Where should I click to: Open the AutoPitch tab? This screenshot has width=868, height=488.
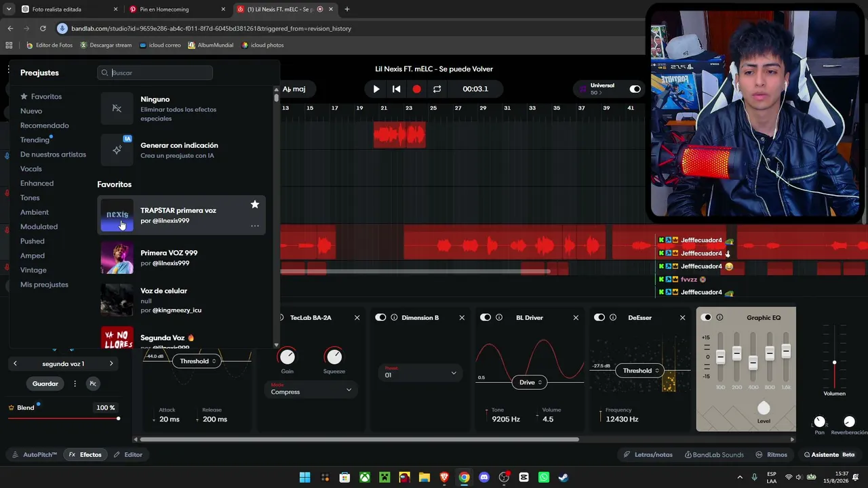point(35,455)
